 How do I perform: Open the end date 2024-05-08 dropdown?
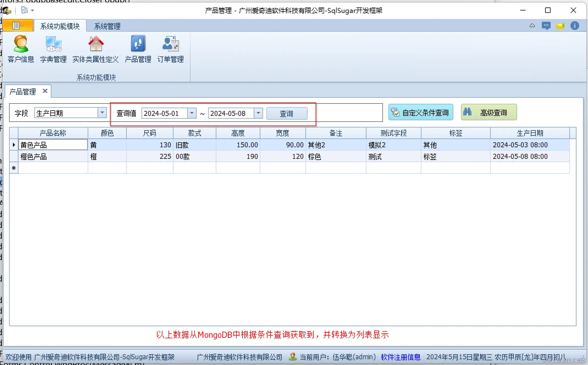coord(258,113)
